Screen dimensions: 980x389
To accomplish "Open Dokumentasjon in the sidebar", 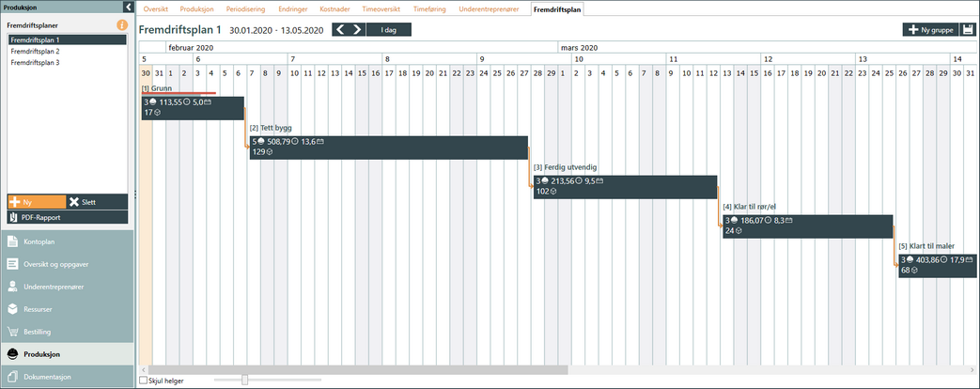I will tap(47, 377).
